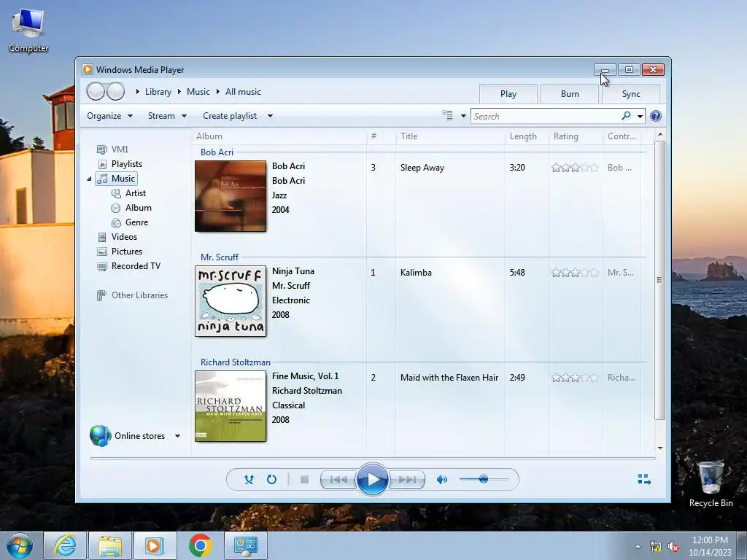The height and width of the screenshot is (560, 747).
Task: Select the Sleep Away track
Action: click(x=422, y=168)
